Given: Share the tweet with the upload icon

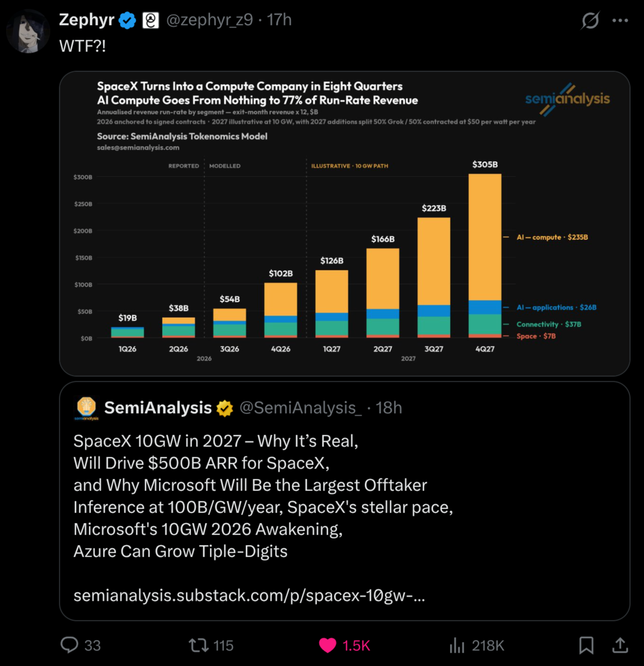Looking at the screenshot, I should pyautogui.click(x=620, y=645).
